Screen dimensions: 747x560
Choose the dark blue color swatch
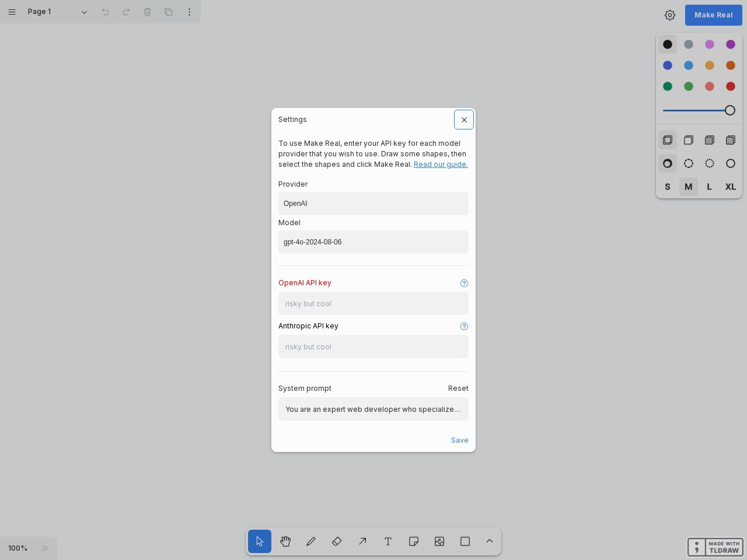pyautogui.click(x=668, y=65)
